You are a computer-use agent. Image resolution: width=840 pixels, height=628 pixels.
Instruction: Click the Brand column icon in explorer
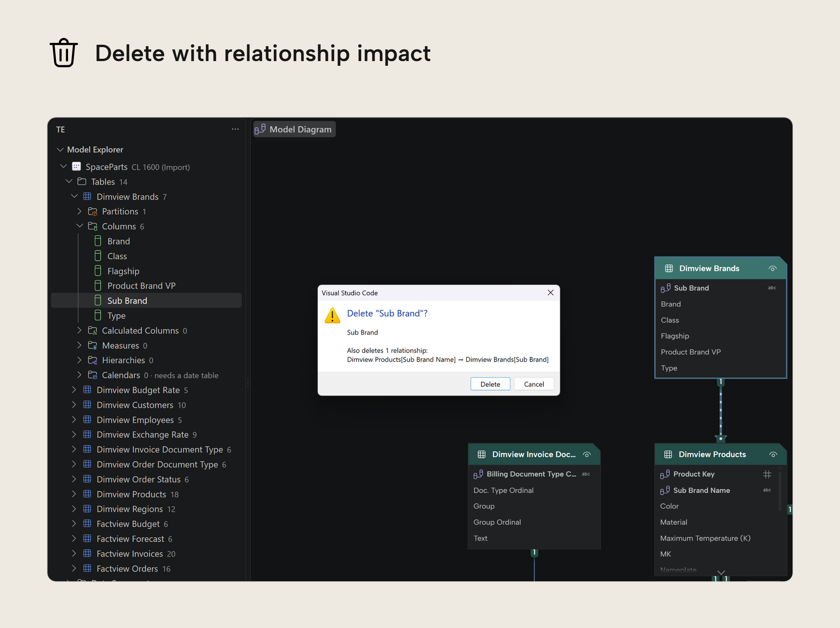pyautogui.click(x=98, y=241)
